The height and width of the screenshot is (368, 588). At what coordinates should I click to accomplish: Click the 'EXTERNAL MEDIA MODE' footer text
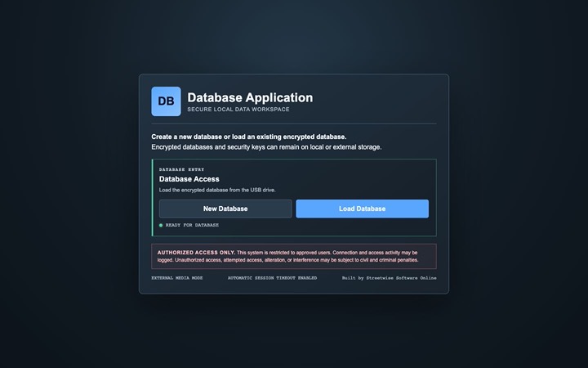point(177,278)
